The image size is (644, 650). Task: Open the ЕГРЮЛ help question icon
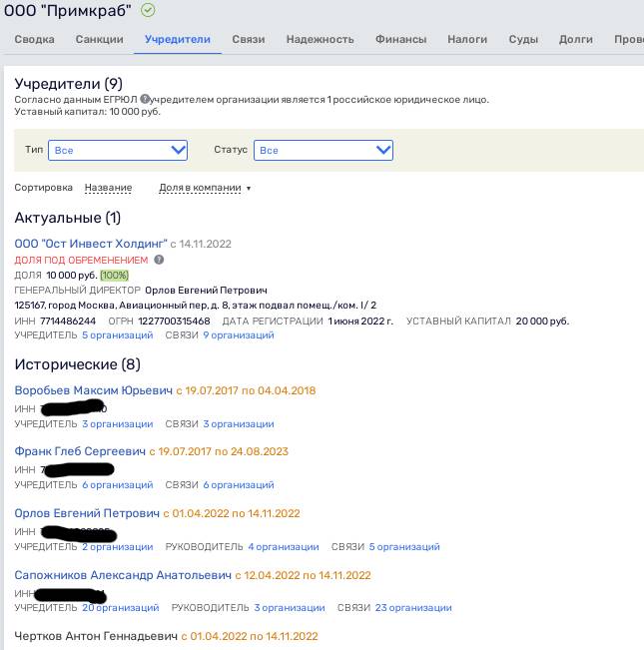tap(144, 99)
